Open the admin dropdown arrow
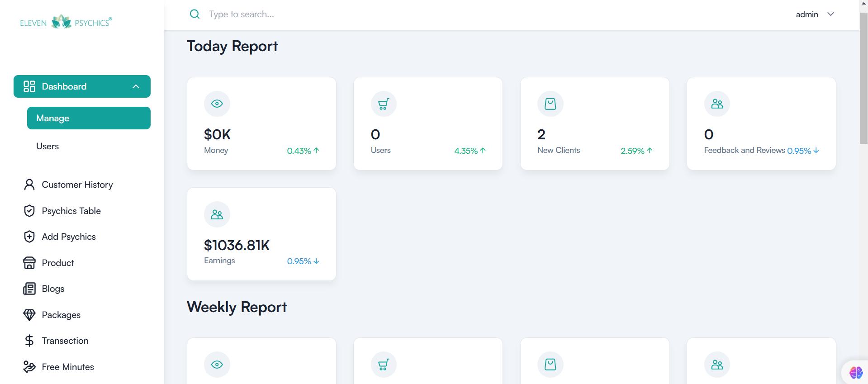 pos(830,14)
